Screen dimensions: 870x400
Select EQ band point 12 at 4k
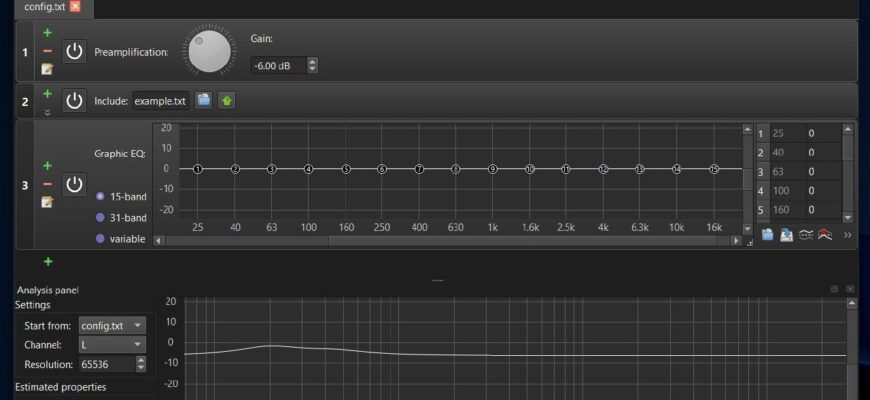(604, 169)
